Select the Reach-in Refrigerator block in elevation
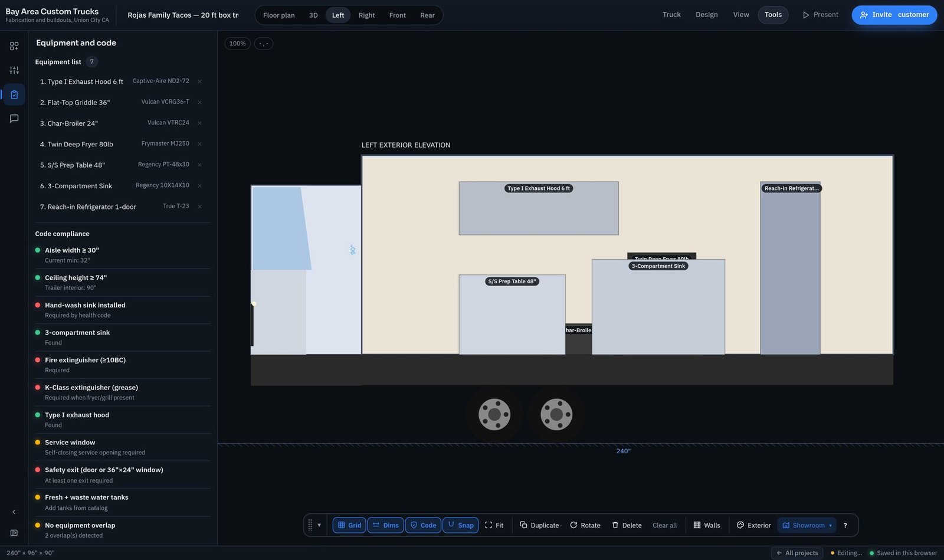This screenshot has width=944, height=560. [790, 268]
